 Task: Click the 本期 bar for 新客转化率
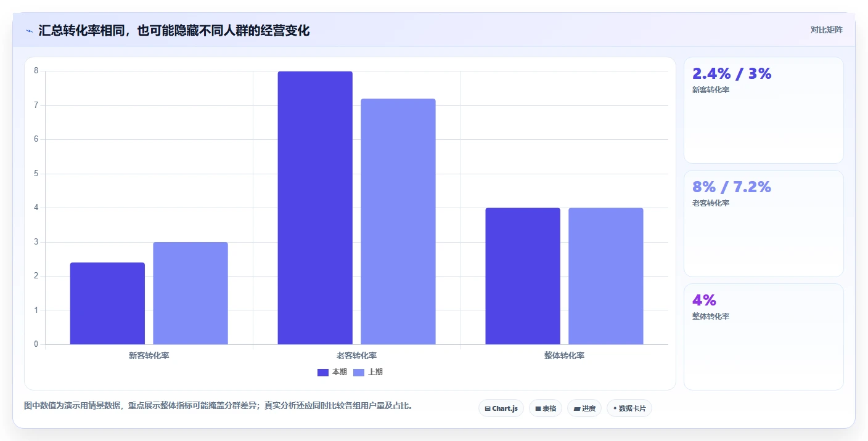coord(107,304)
